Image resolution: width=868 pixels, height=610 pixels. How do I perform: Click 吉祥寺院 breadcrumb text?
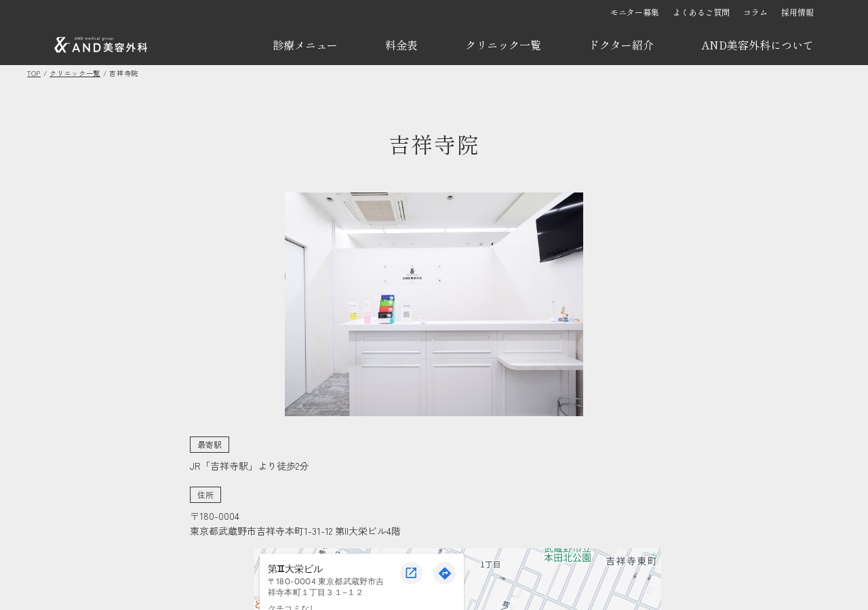[123, 73]
